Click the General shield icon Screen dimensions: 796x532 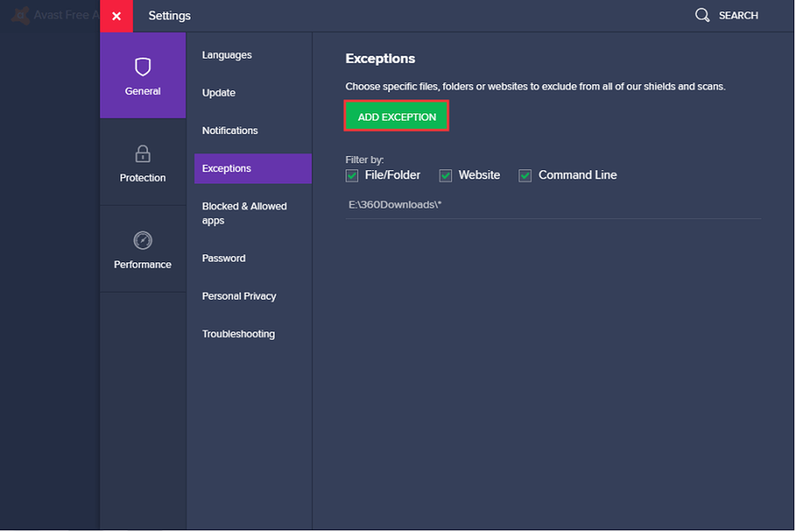[x=143, y=66]
